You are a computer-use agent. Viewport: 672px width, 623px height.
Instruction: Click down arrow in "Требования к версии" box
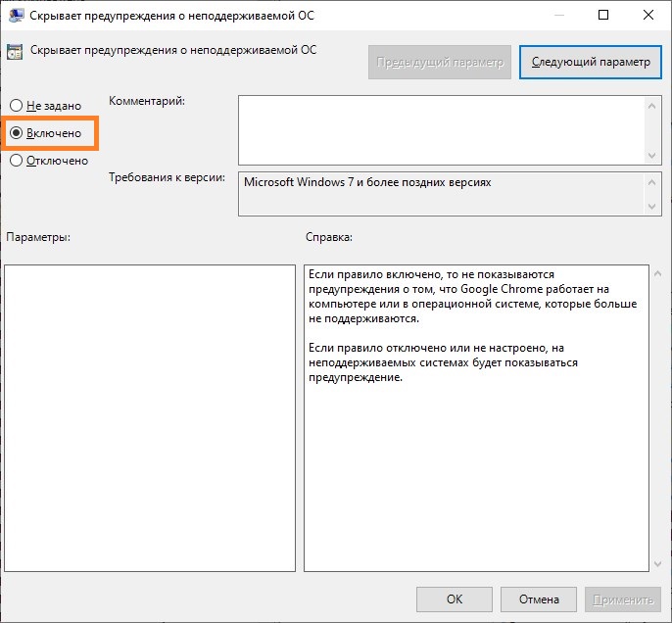[651, 207]
